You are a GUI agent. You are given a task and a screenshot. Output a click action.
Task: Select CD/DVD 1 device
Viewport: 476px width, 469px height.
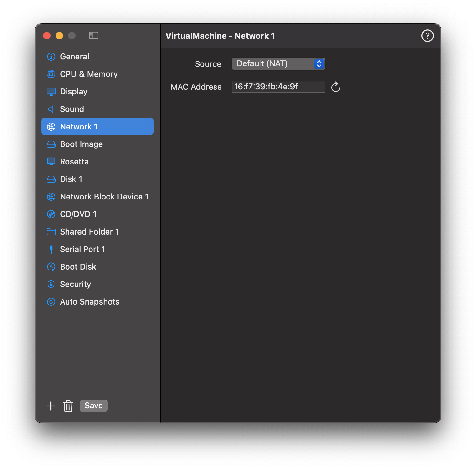pyautogui.click(x=78, y=214)
